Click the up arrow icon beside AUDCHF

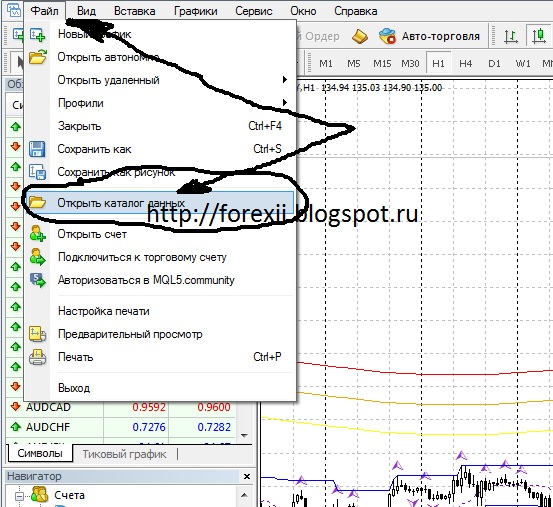16,427
